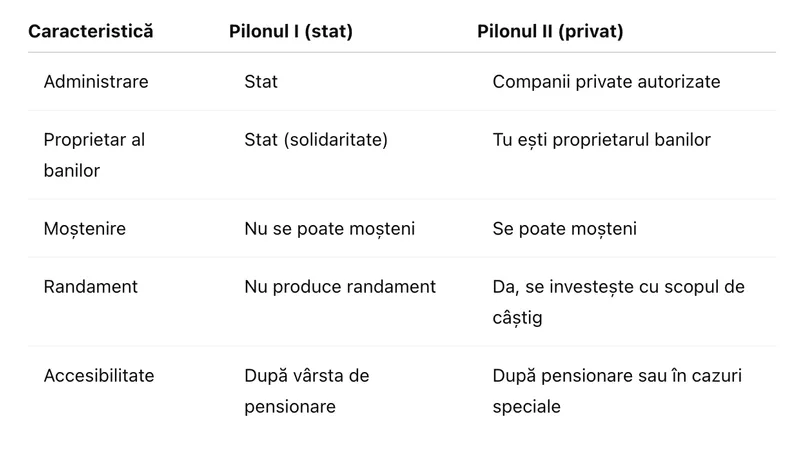Click the Administrare row label
The height and width of the screenshot is (450, 800).
coord(96,81)
